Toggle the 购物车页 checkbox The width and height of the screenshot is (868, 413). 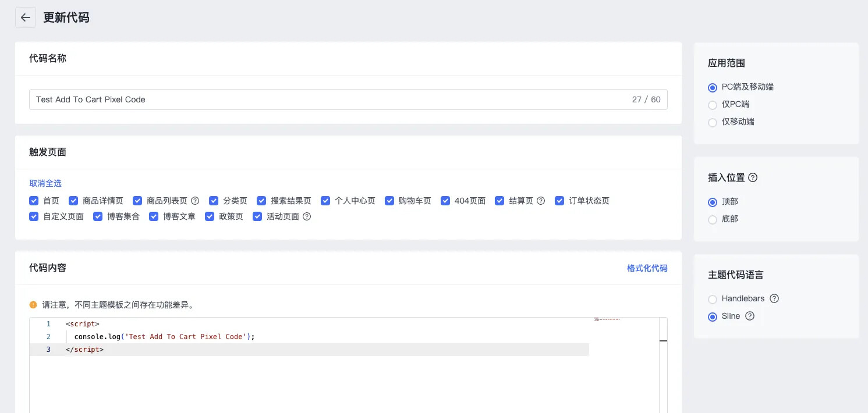pyautogui.click(x=389, y=201)
